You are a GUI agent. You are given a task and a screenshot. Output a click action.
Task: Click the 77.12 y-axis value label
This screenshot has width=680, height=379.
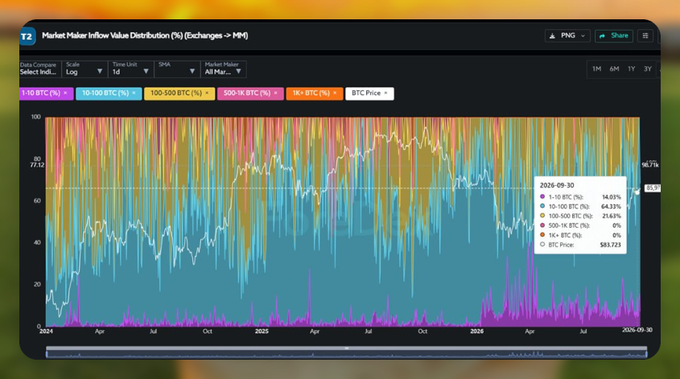[37, 165]
